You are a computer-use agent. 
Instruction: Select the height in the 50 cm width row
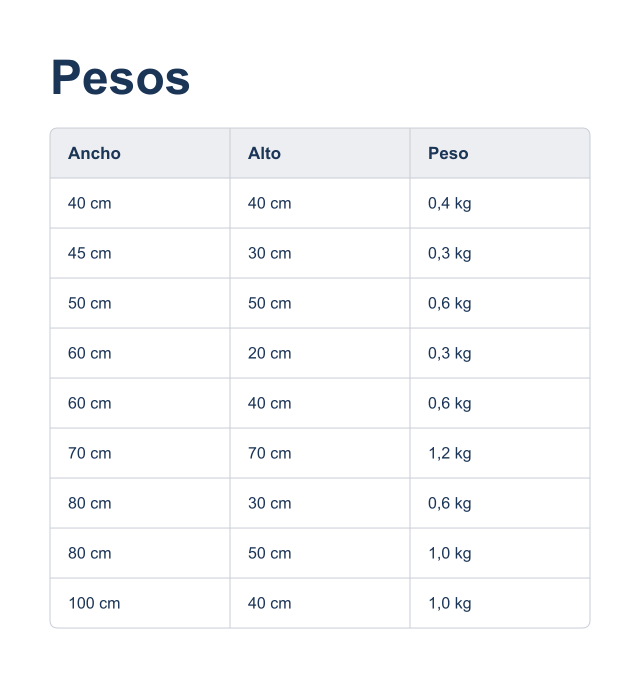tap(320, 303)
